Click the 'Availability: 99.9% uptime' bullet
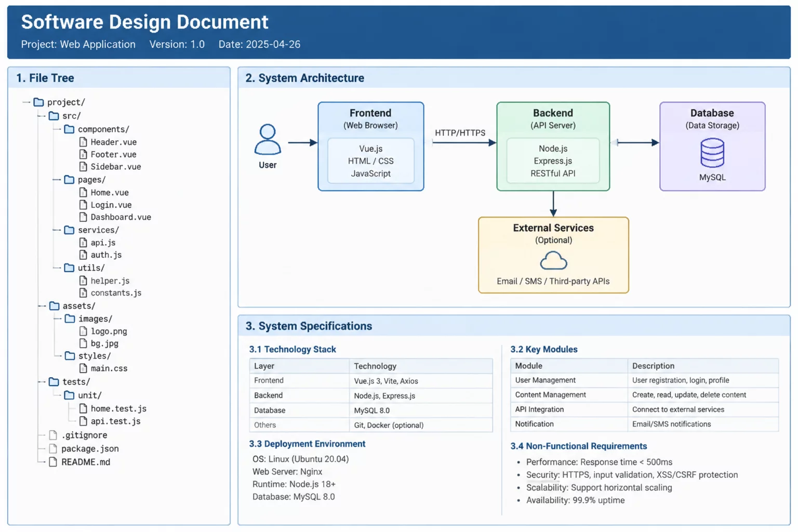 (576, 500)
